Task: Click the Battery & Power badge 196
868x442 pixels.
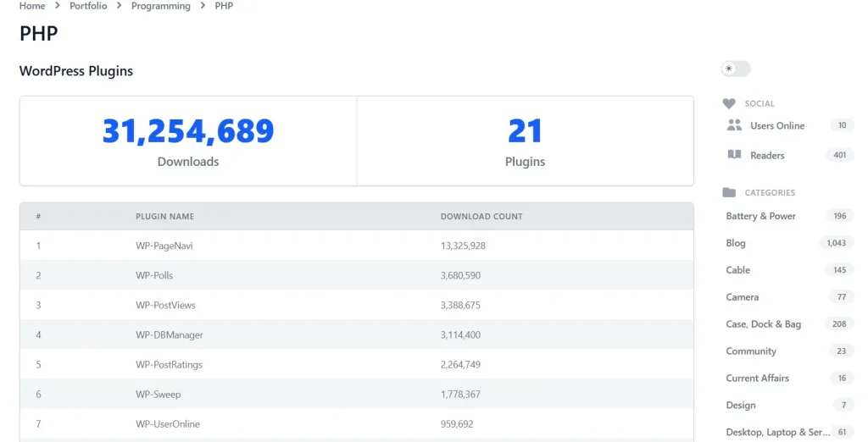Action: (840, 216)
